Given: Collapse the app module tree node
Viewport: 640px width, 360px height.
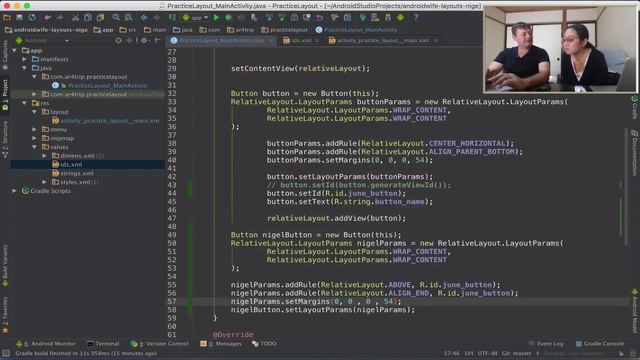Looking at the screenshot, I should 15,50.
